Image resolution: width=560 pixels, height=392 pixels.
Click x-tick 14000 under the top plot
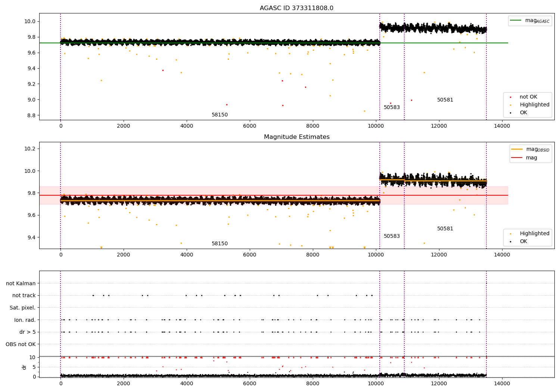point(502,126)
